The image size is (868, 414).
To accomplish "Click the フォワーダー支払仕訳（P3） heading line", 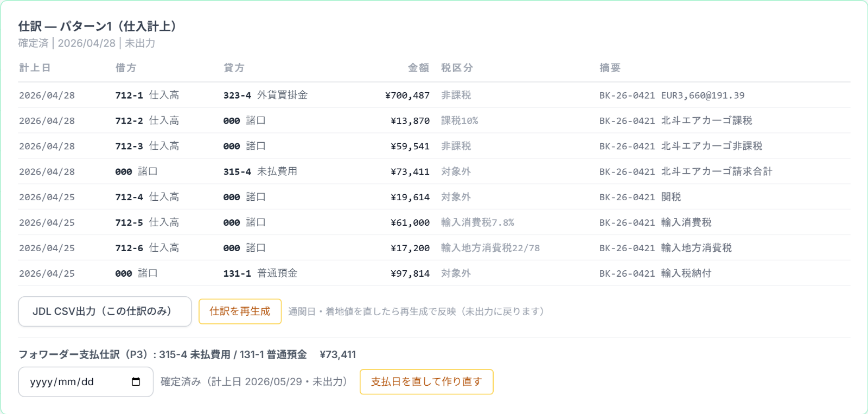I will [187, 355].
